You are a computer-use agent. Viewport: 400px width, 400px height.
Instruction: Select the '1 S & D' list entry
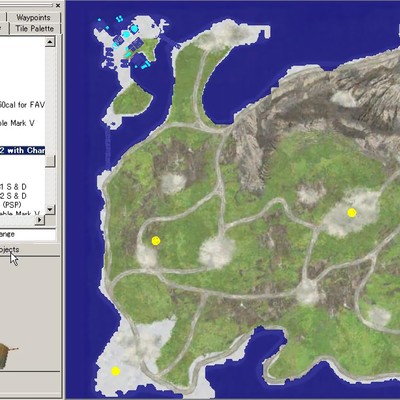13,187
